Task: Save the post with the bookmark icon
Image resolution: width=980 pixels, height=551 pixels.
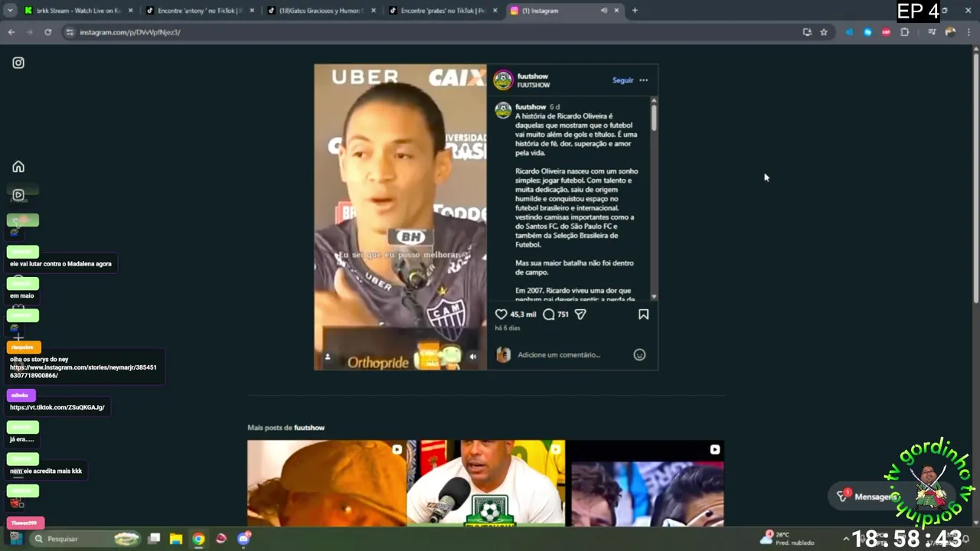Action: pyautogui.click(x=644, y=315)
